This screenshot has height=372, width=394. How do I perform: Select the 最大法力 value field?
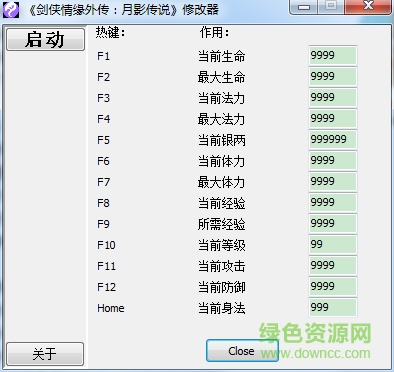pos(333,118)
